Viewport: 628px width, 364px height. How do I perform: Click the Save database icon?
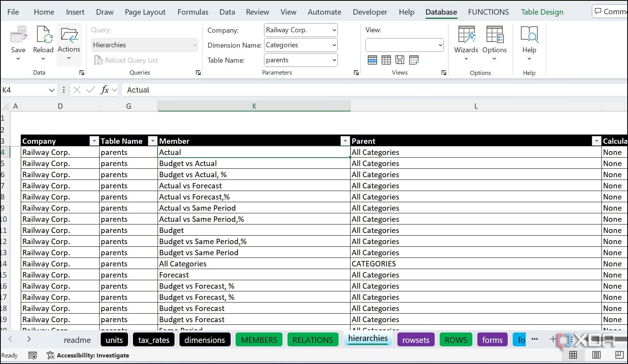click(18, 35)
